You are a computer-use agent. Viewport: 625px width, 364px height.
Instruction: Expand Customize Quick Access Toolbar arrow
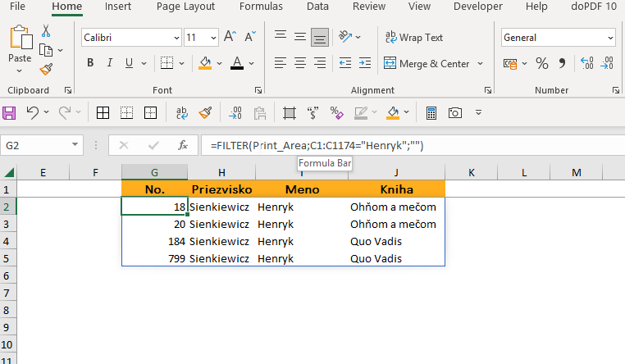pos(478,112)
